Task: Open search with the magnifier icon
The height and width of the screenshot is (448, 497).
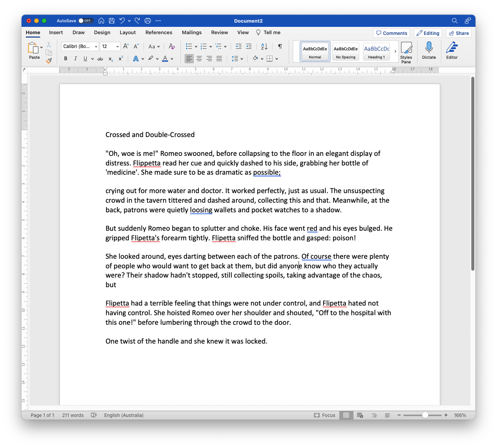Action: [x=454, y=21]
